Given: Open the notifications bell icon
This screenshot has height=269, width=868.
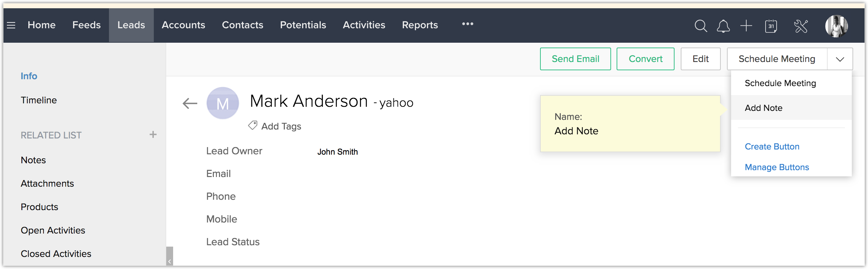Looking at the screenshot, I should point(723,26).
